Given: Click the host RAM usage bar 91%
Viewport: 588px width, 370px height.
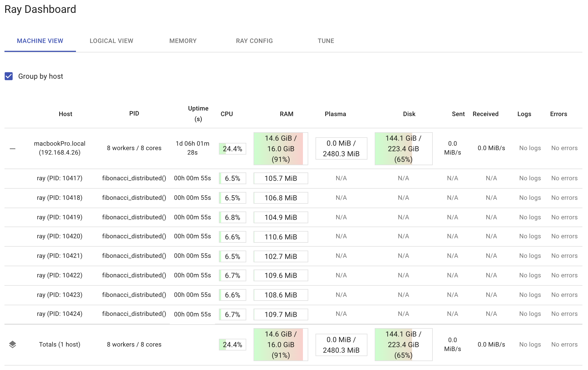Looking at the screenshot, I should click(x=281, y=149).
